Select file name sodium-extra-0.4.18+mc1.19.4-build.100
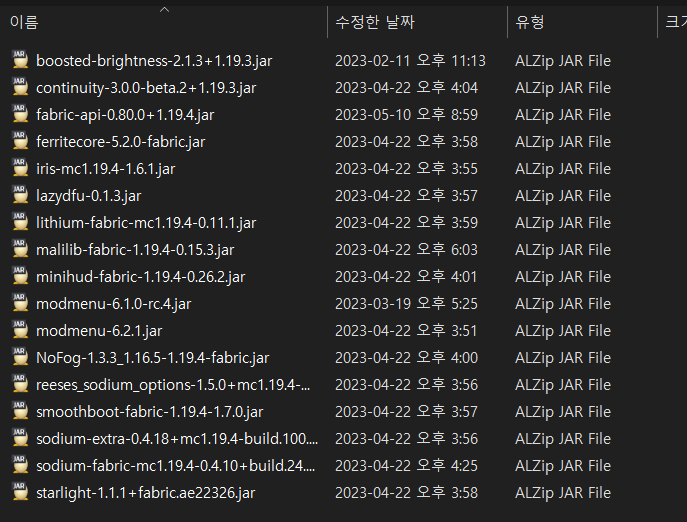 pyautogui.click(x=177, y=439)
